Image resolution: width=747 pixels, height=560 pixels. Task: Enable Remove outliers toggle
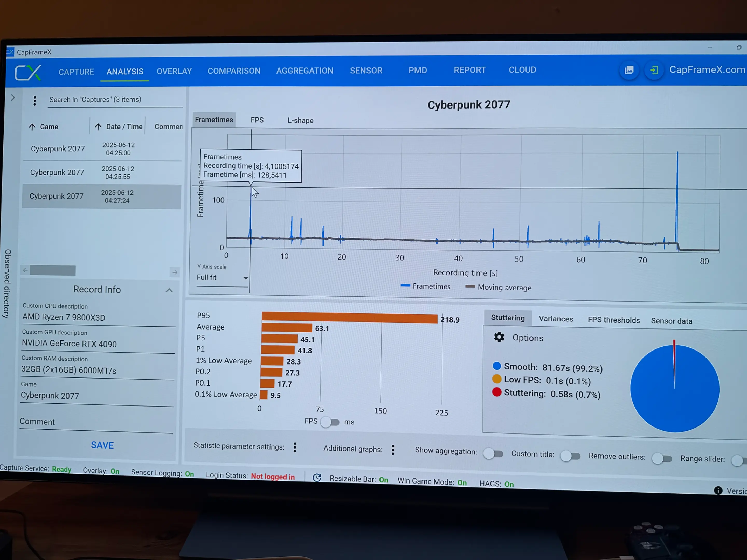662,458
